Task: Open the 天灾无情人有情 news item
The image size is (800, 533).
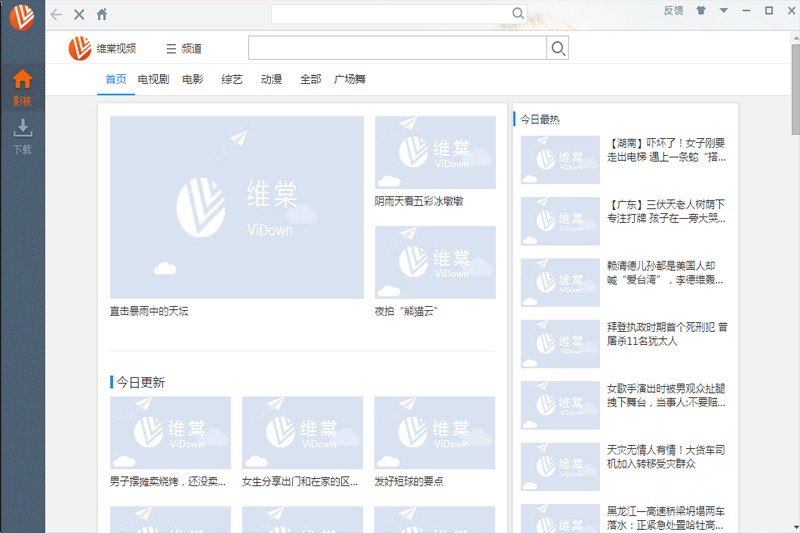Action: 666,457
